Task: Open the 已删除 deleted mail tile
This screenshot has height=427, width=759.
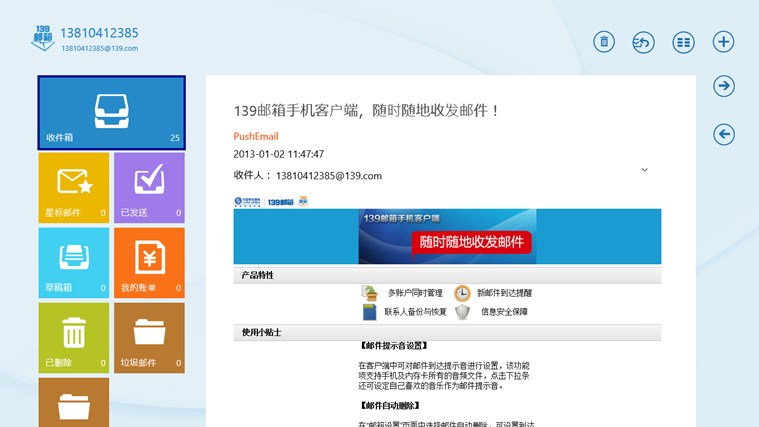Action: (74, 338)
